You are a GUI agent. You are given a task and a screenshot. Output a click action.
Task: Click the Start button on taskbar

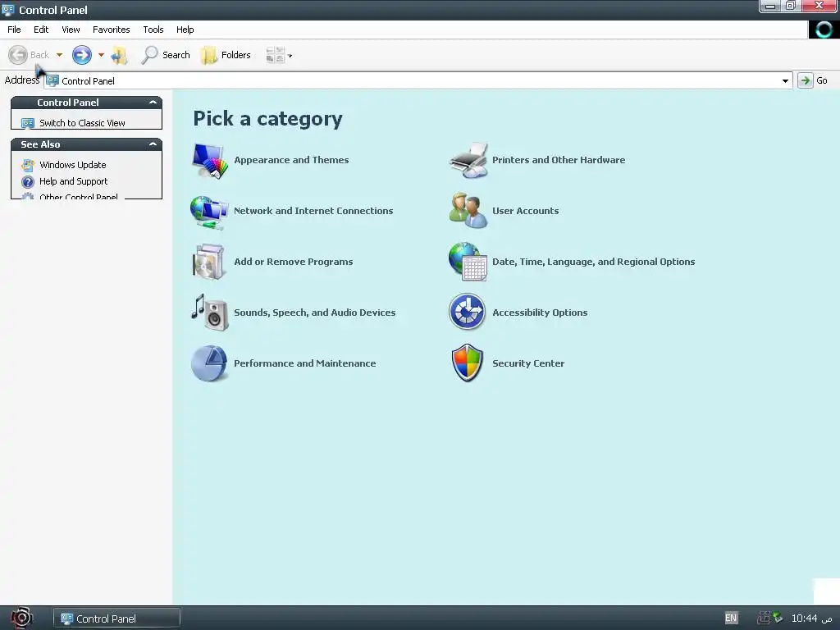[21, 619]
